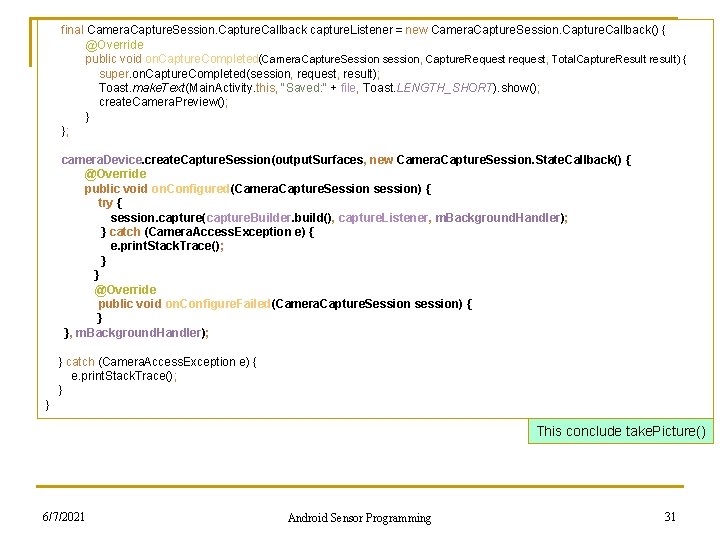The width and height of the screenshot is (720, 540).
Task: Click the 'Toast.makeText' code line
Action: click(319, 88)
